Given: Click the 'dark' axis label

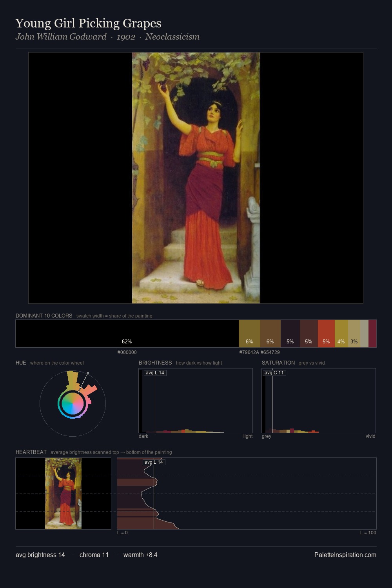Looking at the screenshot, I should (x=143, y=436).
